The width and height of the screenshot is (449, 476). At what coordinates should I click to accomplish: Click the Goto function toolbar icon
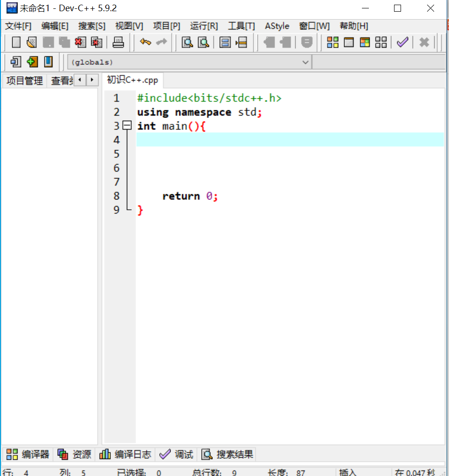click(225, 42)
